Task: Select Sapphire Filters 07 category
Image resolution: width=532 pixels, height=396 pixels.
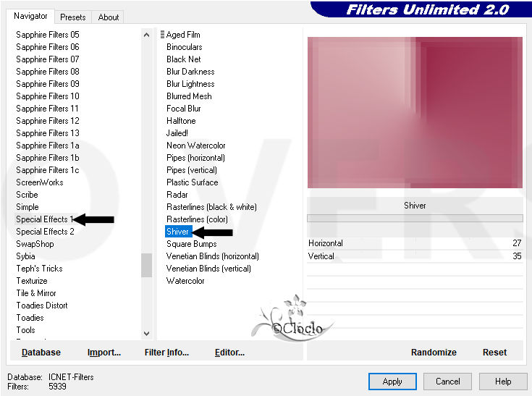Action: [48, 59]
